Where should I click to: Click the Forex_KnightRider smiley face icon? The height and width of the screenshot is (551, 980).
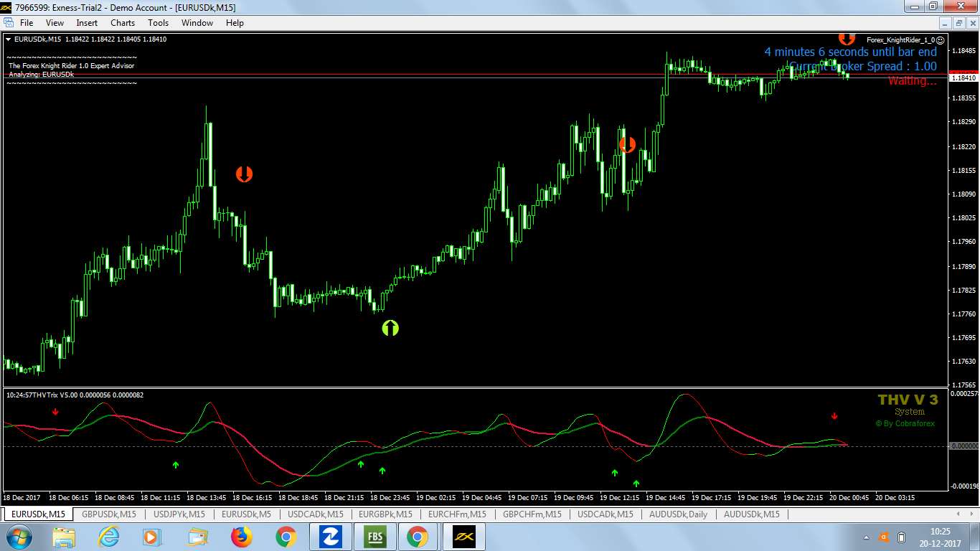coord(941,41)
